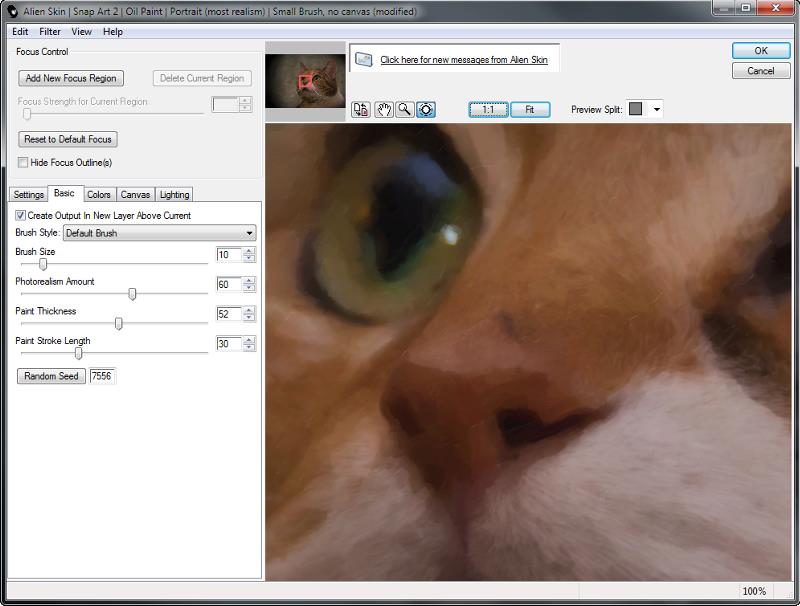The image size is (800, 606).
Task: Open the View menu
Action: [81, 32]
